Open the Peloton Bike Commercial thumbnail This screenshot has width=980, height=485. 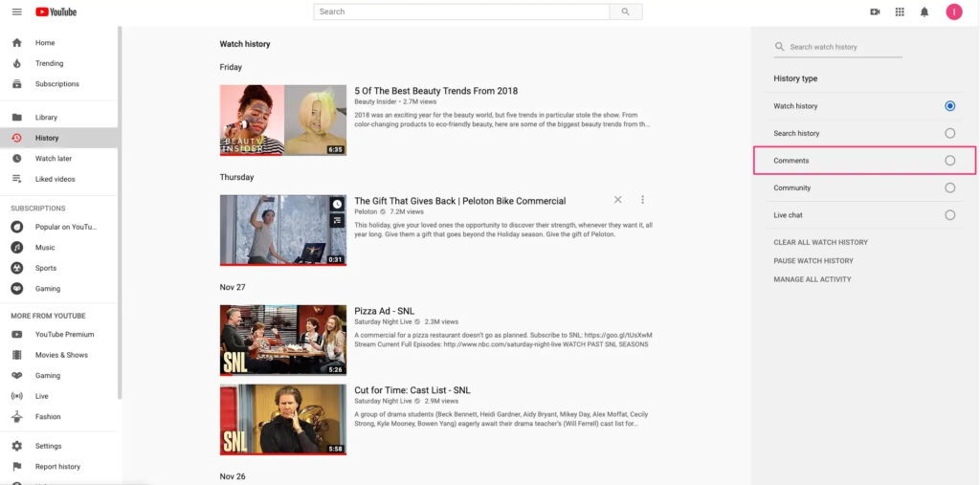[283, 230]
